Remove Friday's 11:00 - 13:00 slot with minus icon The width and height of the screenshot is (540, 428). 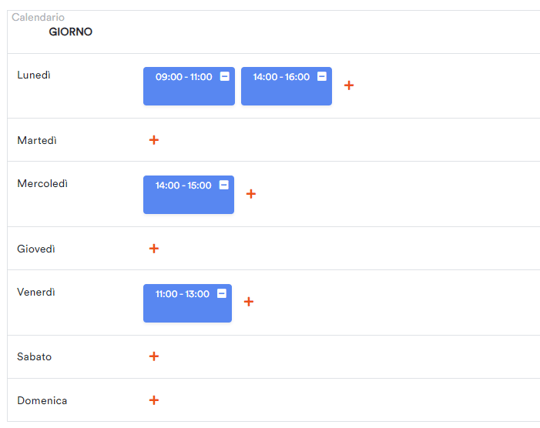[222, 293]
